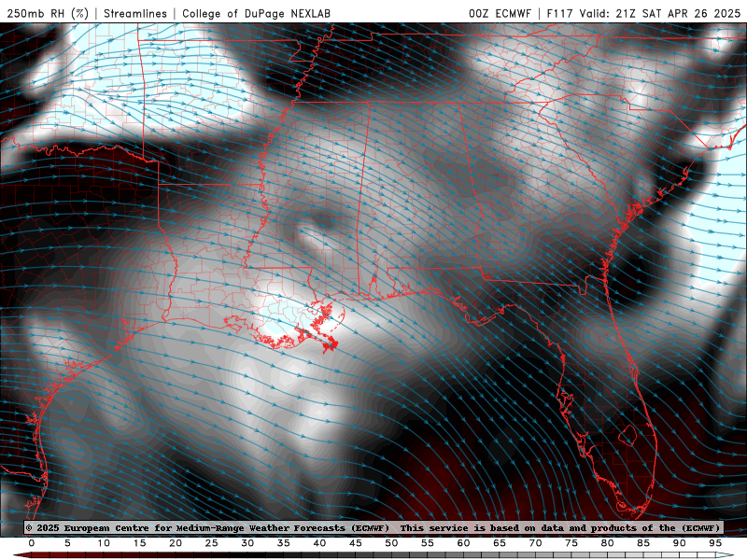Click the '5' value on the color scale
This screenshot has height=560, width=747.
pos(67,543)
